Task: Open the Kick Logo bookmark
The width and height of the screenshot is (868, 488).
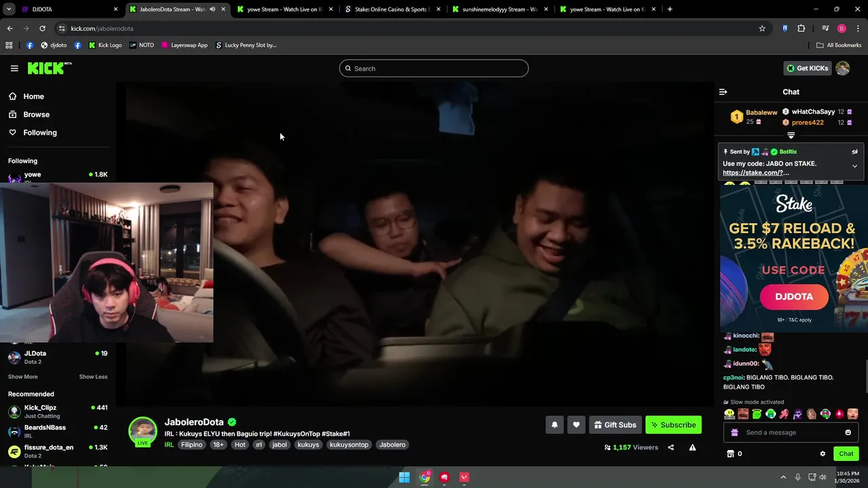Action: pos(105,45)
